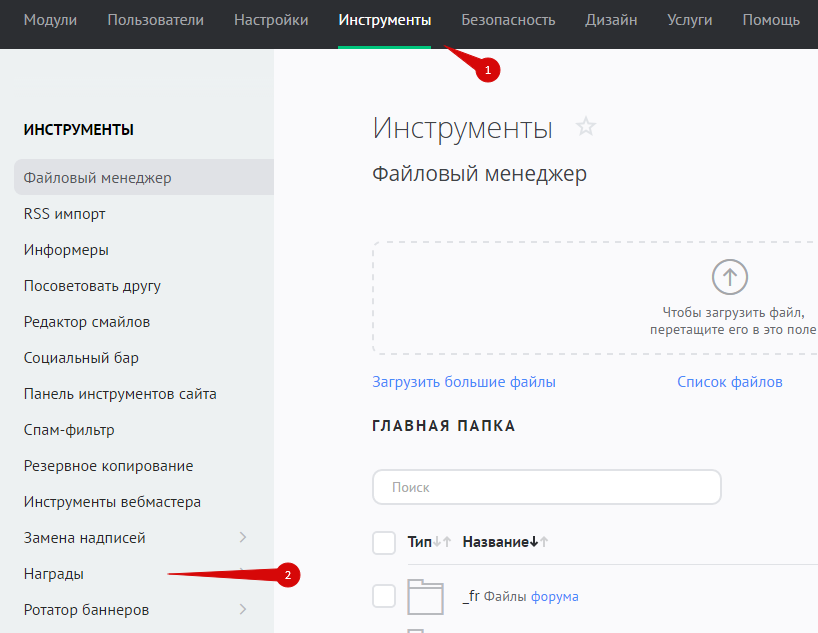Open the Модули top menu
The height and width of the screenshot is (633, 818).
[x=50, y=20]
